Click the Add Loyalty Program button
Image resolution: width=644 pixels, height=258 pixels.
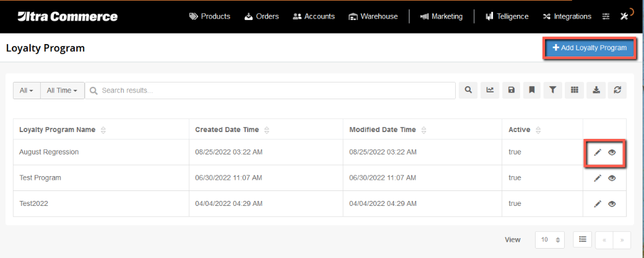coord(590,48)
